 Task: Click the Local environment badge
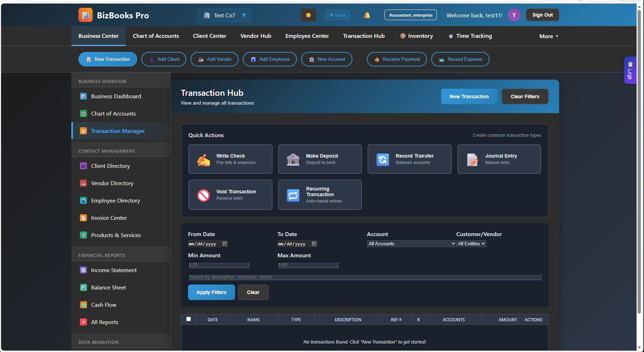click(x=338, y=15)
